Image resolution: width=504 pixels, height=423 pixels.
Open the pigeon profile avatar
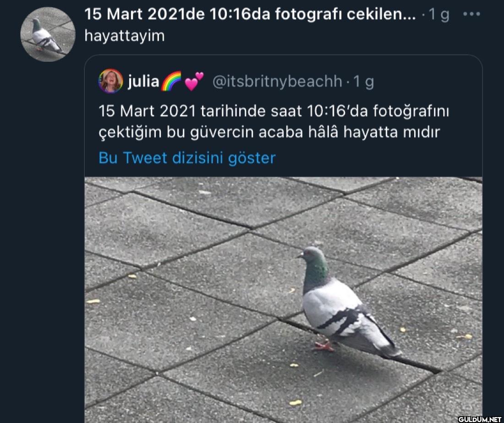click(48, 34)
